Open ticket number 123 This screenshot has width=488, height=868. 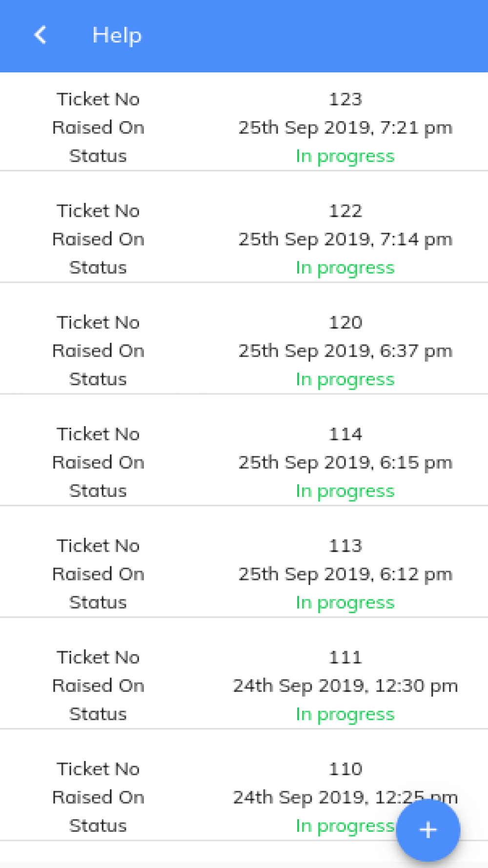coord(244,127)
